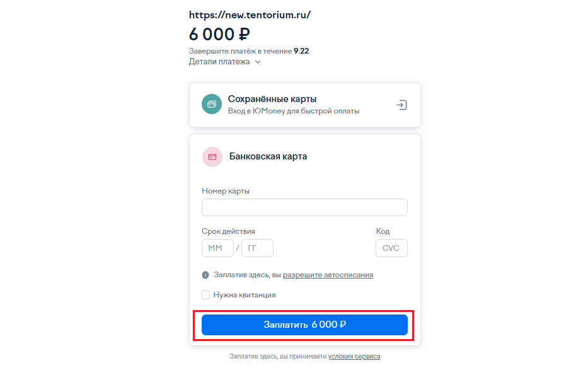Click the info icon beside autopayment notice
Screen dimensions: 588x375
point(205,275)
